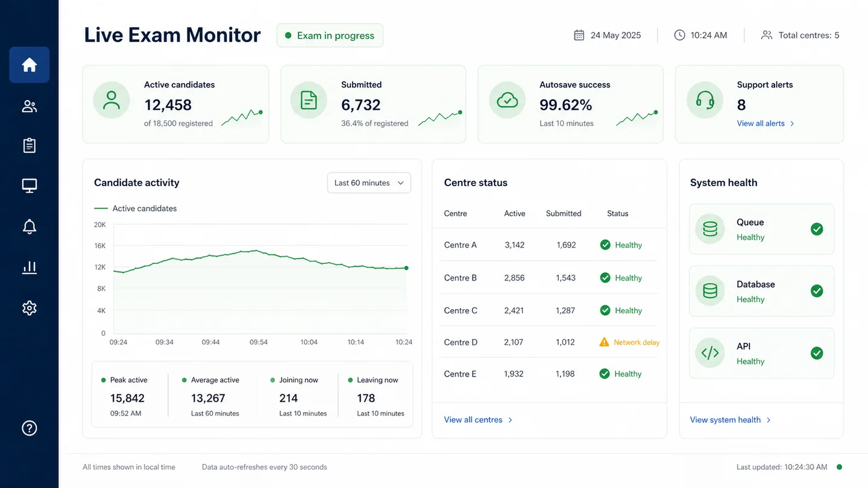Open View system health link
Screen dimensions: 868x488
point(725,420)
